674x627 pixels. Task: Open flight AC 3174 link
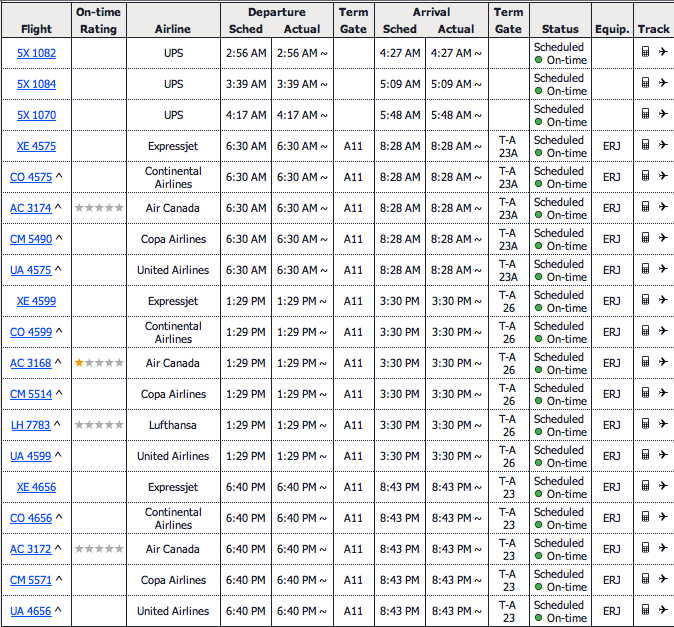[x=31, y=208]
